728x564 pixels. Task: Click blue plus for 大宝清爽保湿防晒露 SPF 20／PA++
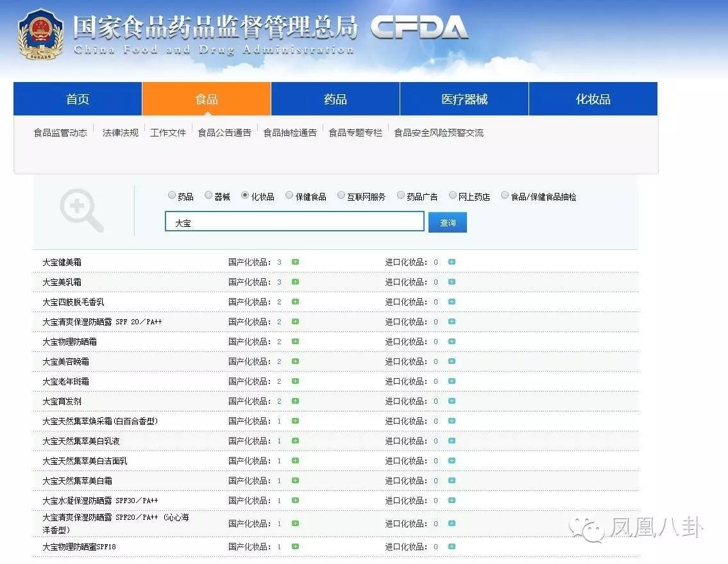(452, 322)
